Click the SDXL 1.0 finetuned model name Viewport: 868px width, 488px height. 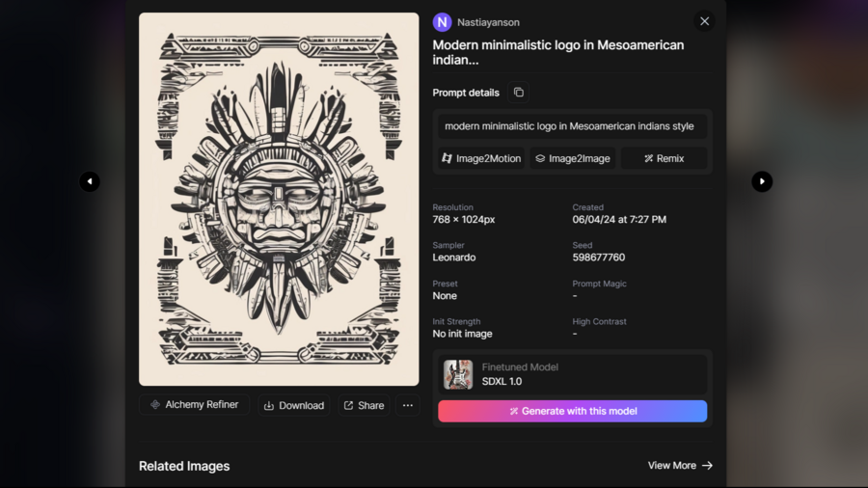tap(502, 382)
